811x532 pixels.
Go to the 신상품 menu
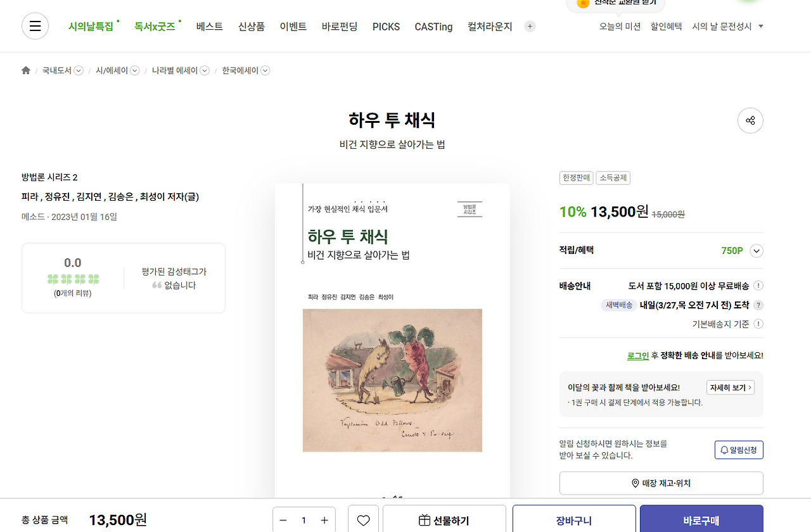[x=252, y=27]
